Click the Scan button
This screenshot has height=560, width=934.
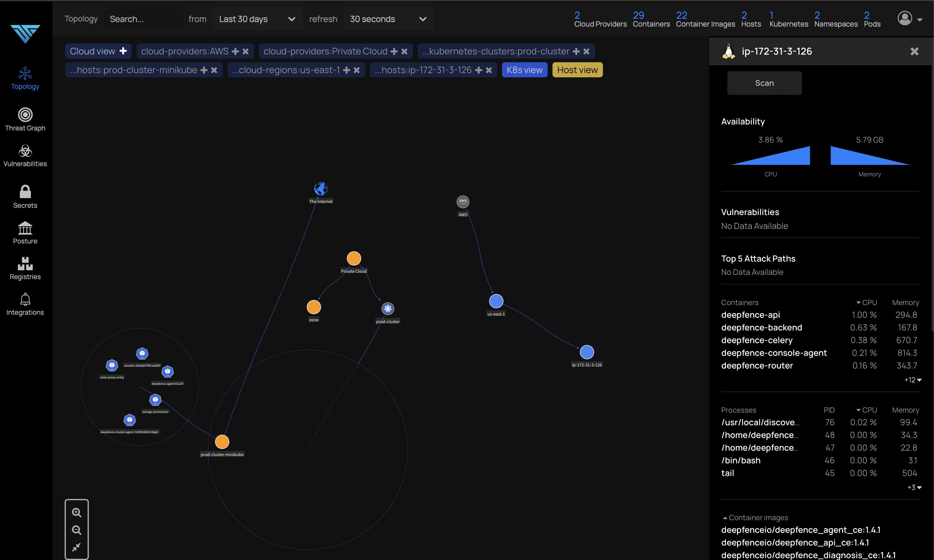click(764, 83)
